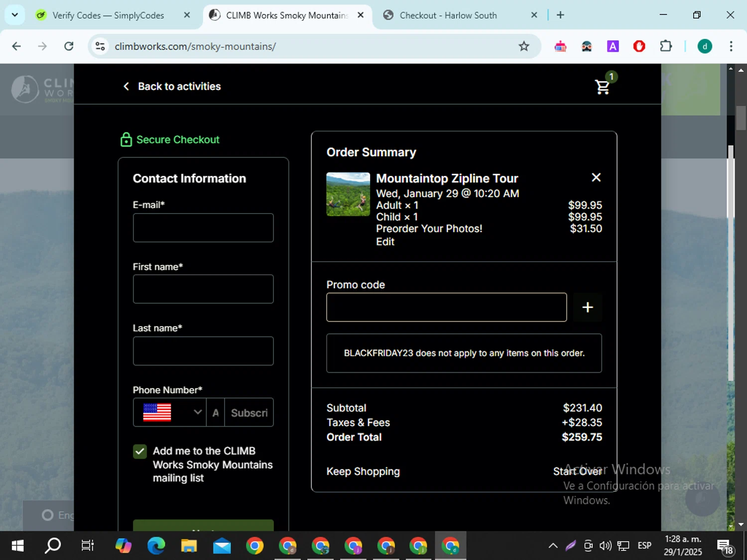Remove Mountaintop Zipline Tour with X icon
747x560 pixels.
click(596, 177)
